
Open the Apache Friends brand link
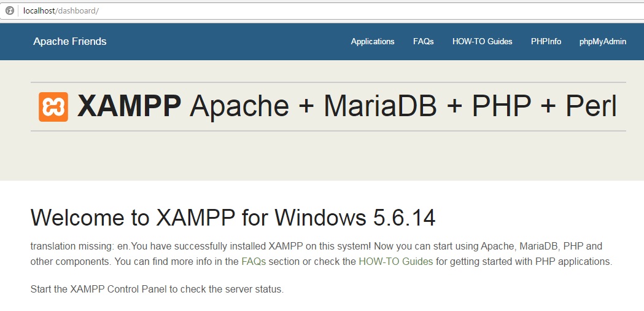pos(69,42)
